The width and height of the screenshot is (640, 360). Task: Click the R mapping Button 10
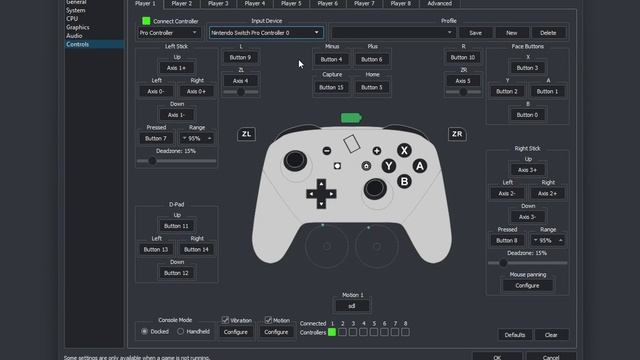click(463, 58)
